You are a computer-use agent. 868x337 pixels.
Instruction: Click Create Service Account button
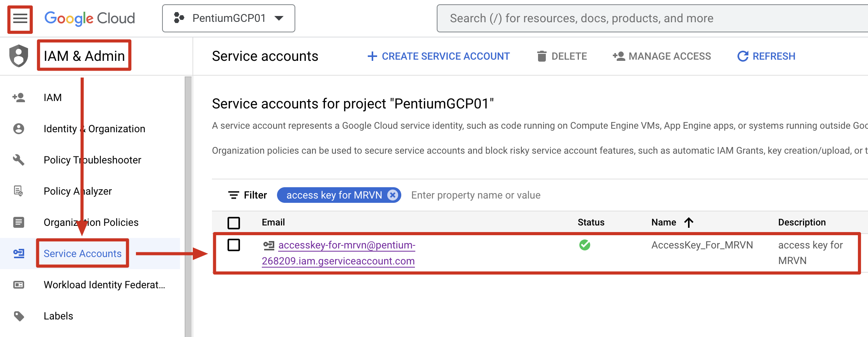(438, 56)
